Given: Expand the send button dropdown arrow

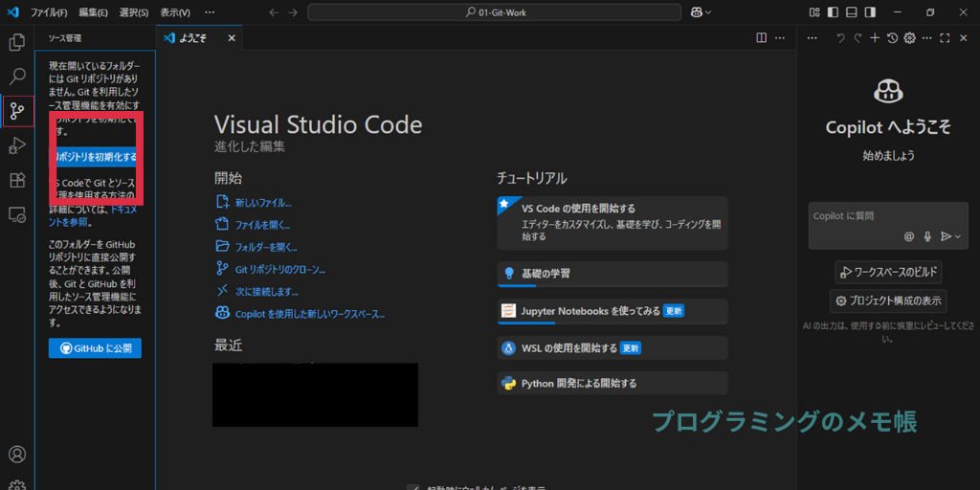Looking at the screenshot, I should tap(957, 236).
